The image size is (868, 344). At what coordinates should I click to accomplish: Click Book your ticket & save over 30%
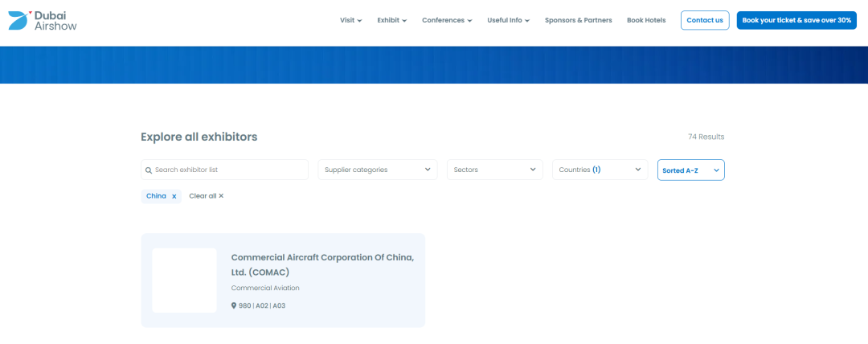point(796,21)
